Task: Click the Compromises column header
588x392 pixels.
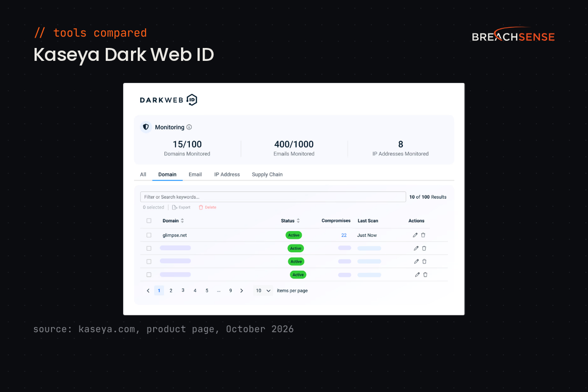Action: tap(336, 221)
